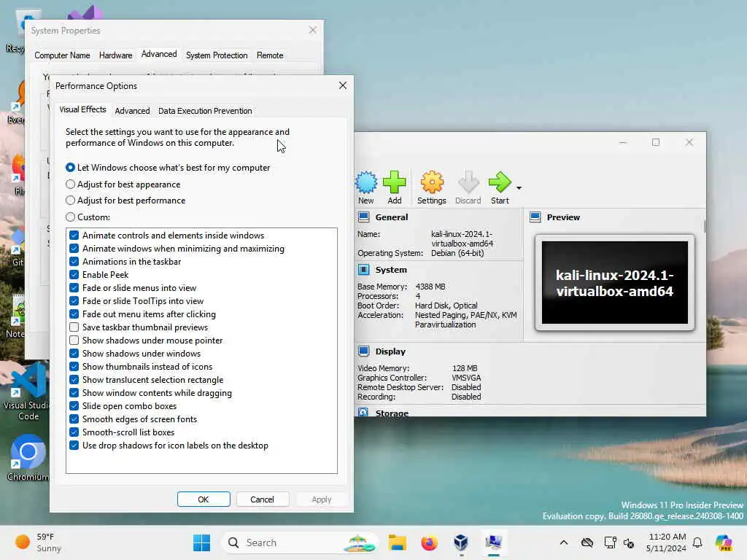Open the Windows Start menu
747x560 pixels.
202,542
